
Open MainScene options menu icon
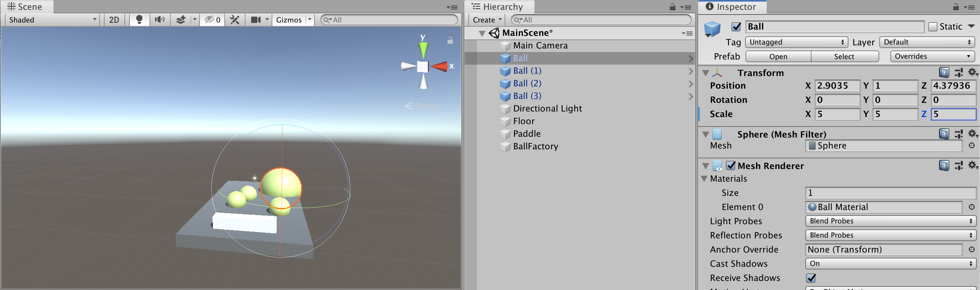coord(687,33)
